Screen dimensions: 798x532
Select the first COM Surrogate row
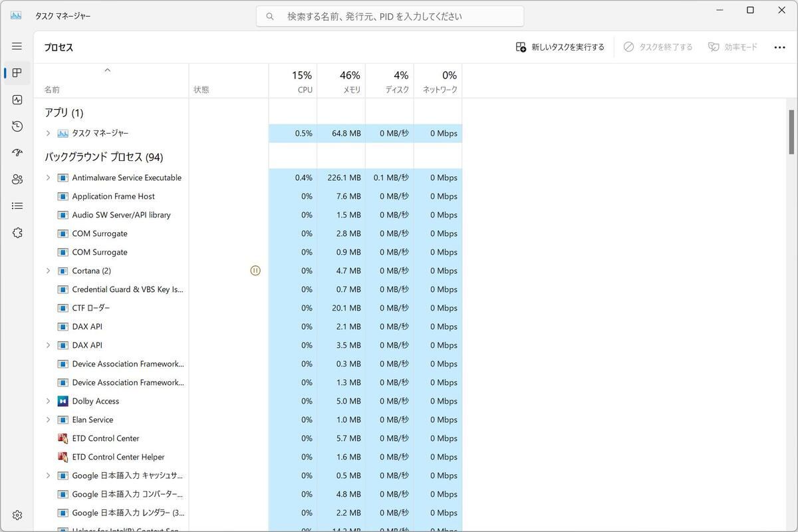pyautogui.click(x=248, y=233)
